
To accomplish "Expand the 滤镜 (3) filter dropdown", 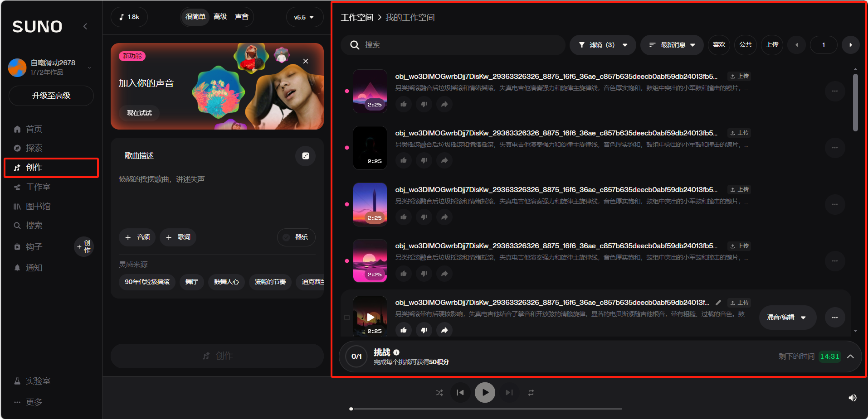I will click(x=603, y=45).
